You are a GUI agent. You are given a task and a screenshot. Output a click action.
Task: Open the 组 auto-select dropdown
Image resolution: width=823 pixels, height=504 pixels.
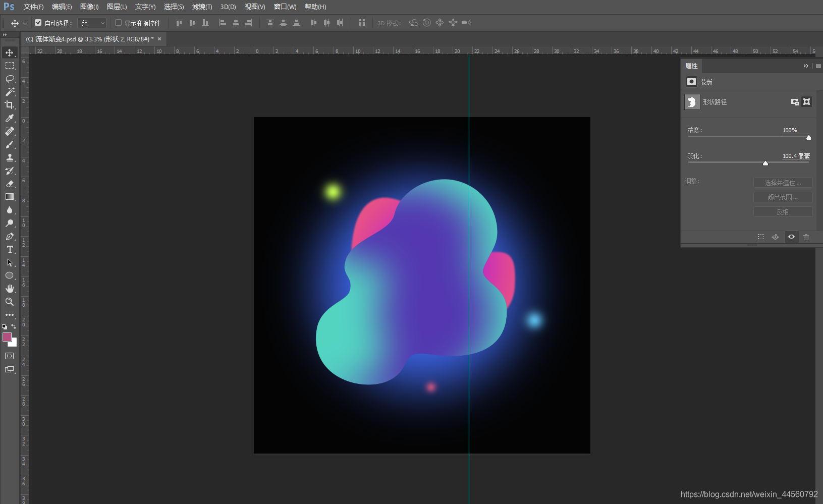point(92,23)
